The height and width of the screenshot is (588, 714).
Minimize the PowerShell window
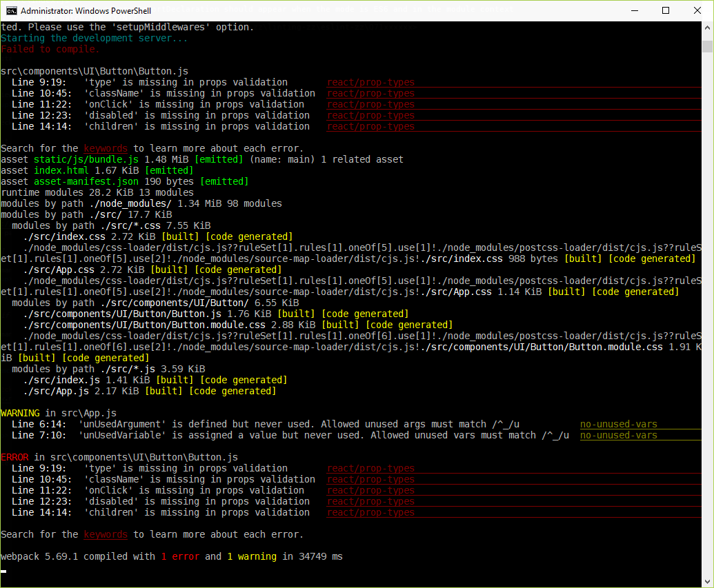coord(635,10)
